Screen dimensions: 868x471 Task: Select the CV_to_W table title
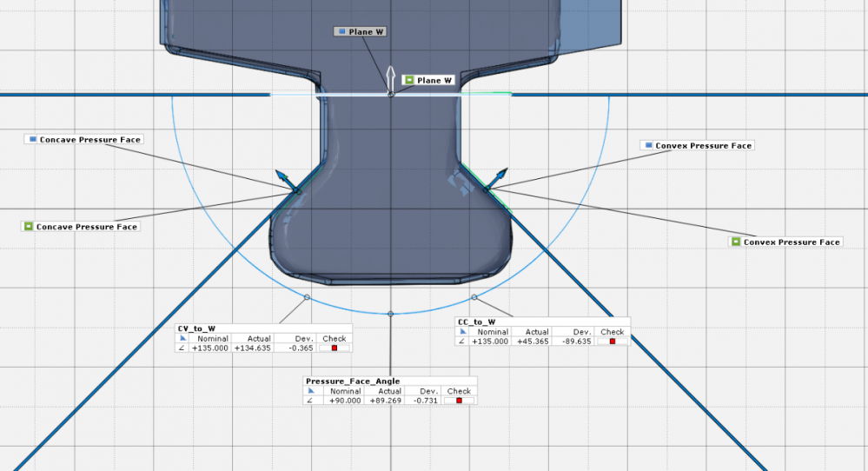[196, 328]
